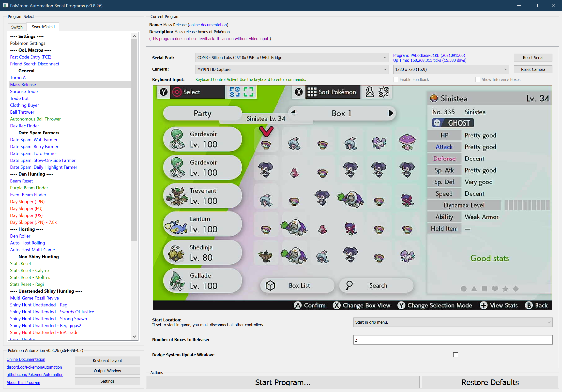
Task: Expand the camera resolution dropdown
Action: tap(451, 69)
